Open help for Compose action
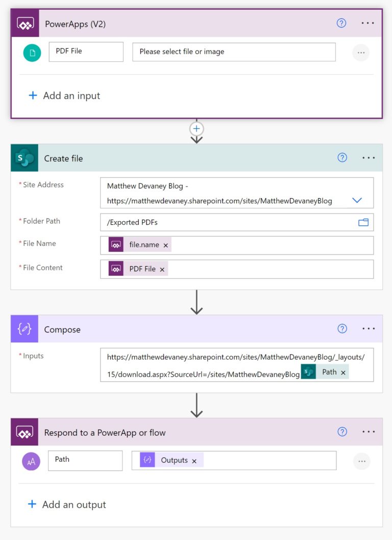This screenshot has width=392, height=540. click(342, 329)
